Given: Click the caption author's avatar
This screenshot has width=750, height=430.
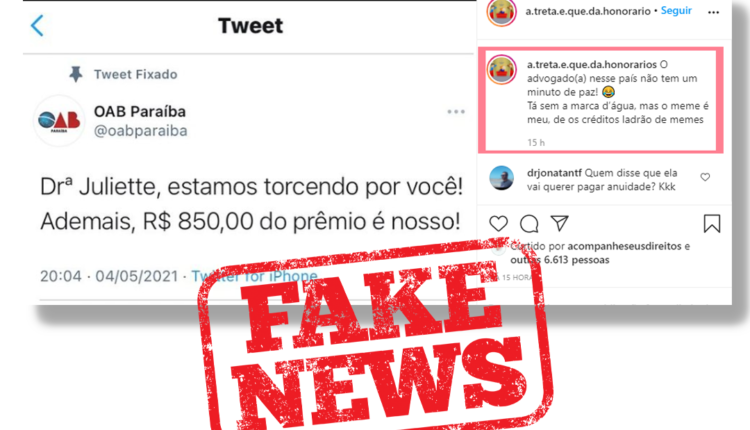Looking at the screenshot, I should click(502, 69).
